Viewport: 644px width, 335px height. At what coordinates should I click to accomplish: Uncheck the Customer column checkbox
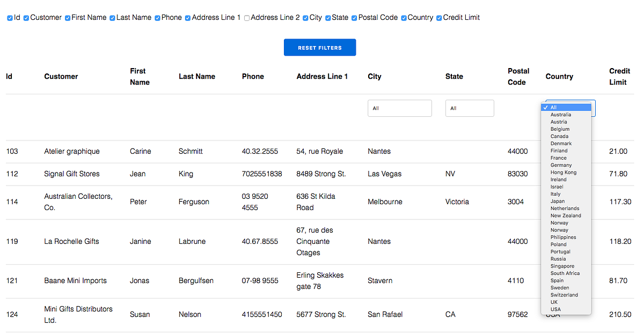coord(26,18)
